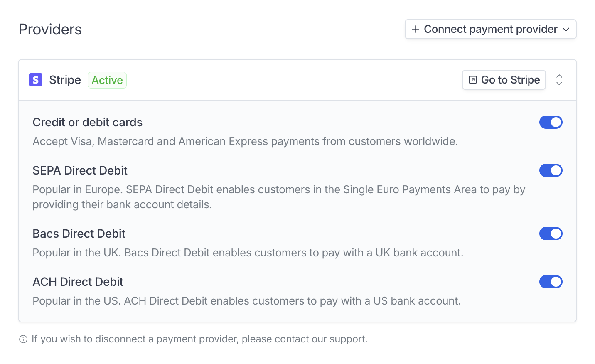Screen dimensions: 595x364
Task: Click the info icon beside disconnect notice
Action: tap(23, 339)
